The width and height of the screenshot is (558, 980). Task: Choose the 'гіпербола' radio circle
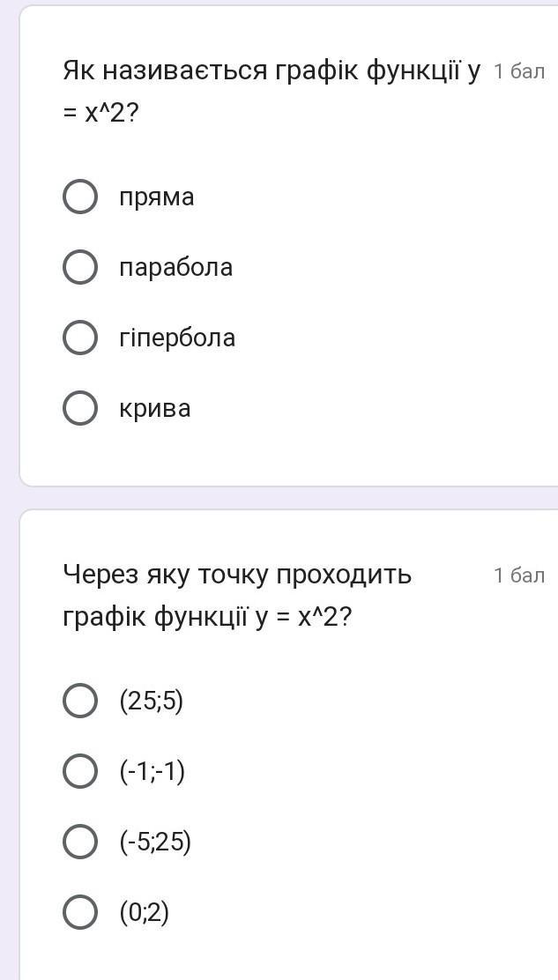(80, 338)
